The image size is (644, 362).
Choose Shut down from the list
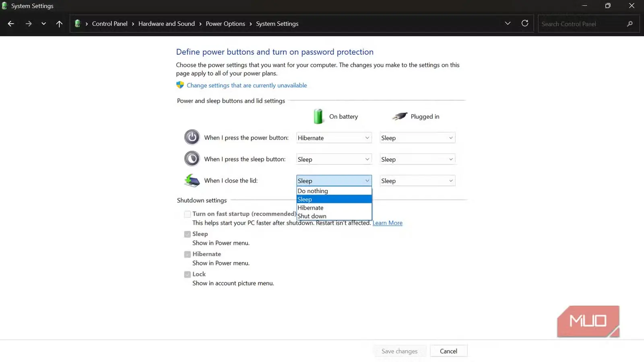(334, 216)
